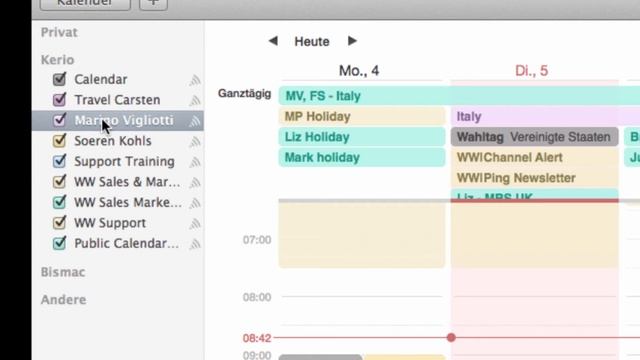Click sharing icon beside WW Support
Screen dimensions: 640x360
pyautogui.click(x=195, y=224)
